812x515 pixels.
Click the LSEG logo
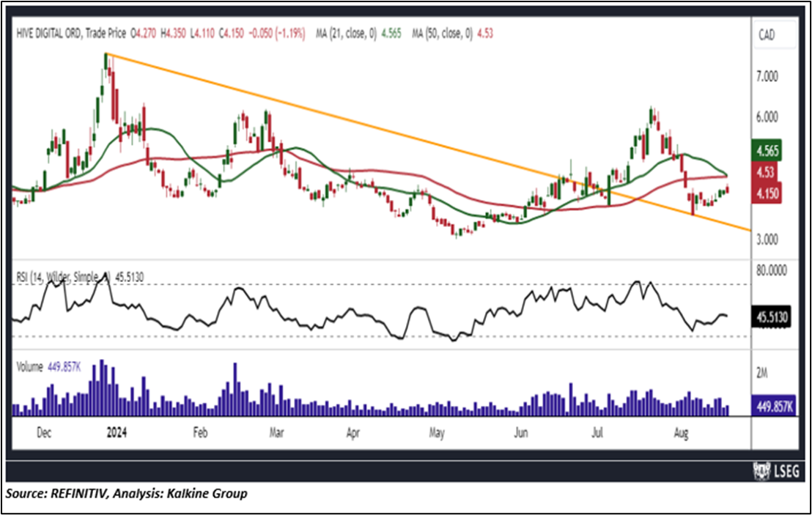(776, 471)
